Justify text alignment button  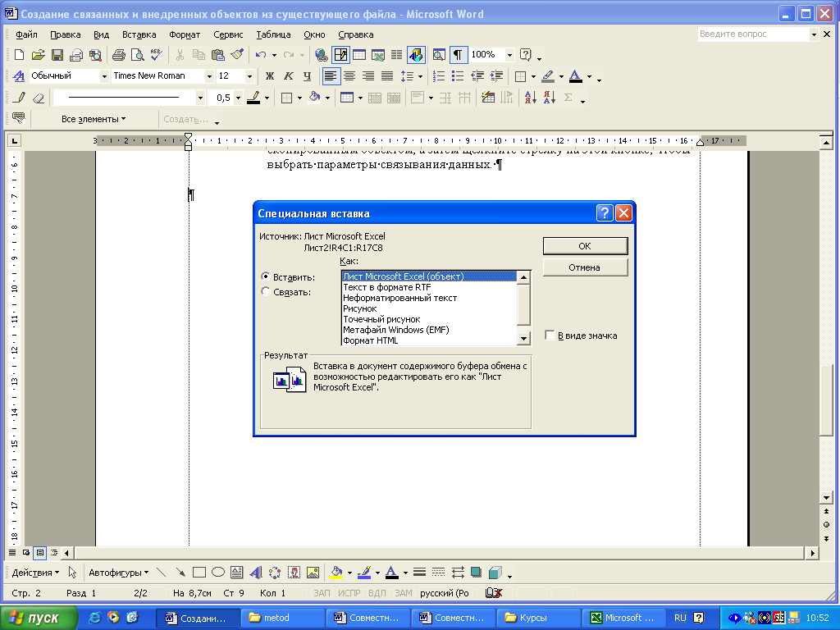pyautogui.click(x=387, y=76)
